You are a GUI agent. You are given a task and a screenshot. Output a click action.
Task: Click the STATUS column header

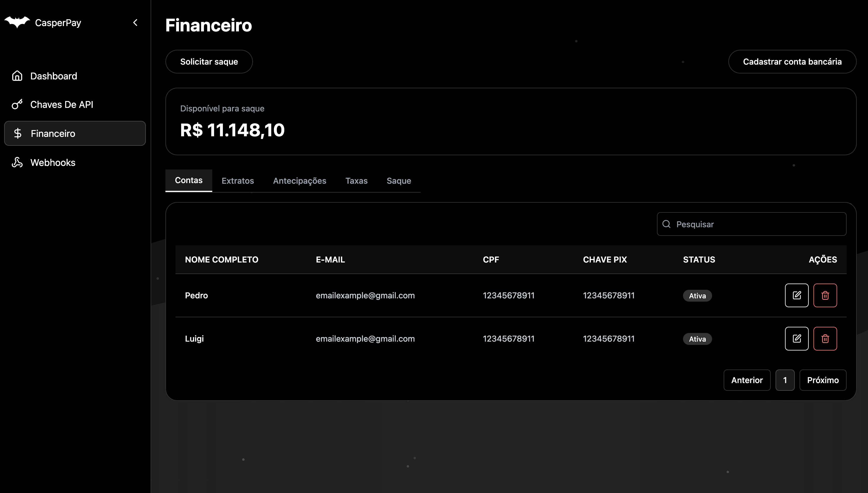[699, 260]
